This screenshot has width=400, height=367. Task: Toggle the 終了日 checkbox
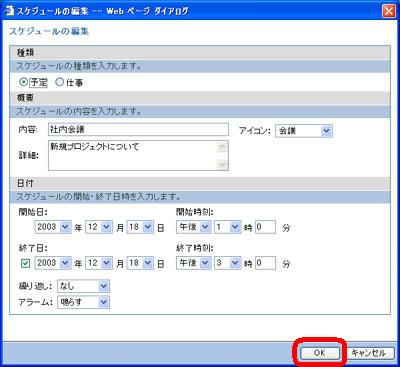pos(25,264)
